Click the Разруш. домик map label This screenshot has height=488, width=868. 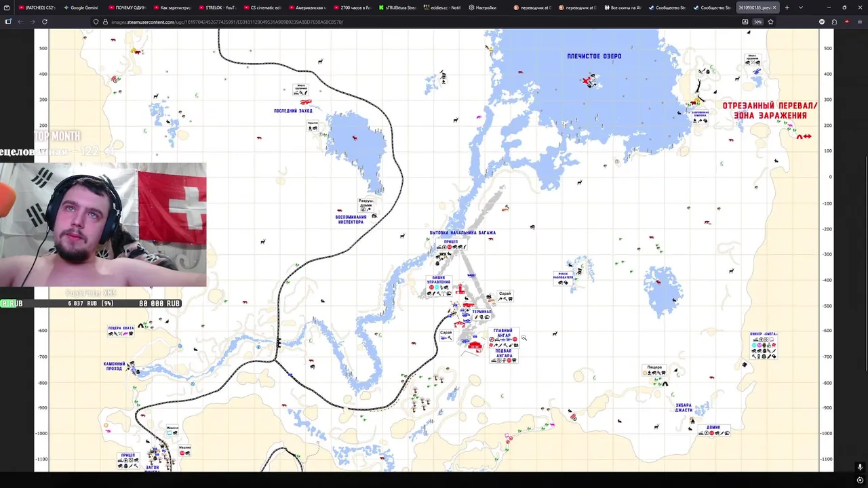coord(366,203)
